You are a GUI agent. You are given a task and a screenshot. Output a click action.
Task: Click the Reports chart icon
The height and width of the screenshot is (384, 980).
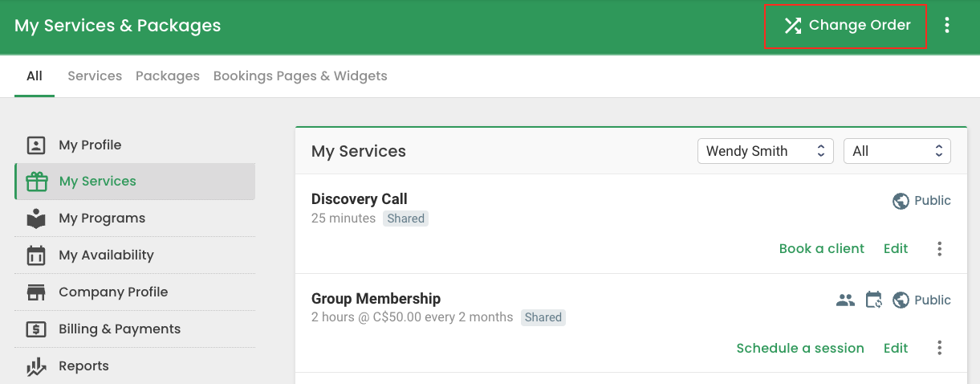point(36,366)
